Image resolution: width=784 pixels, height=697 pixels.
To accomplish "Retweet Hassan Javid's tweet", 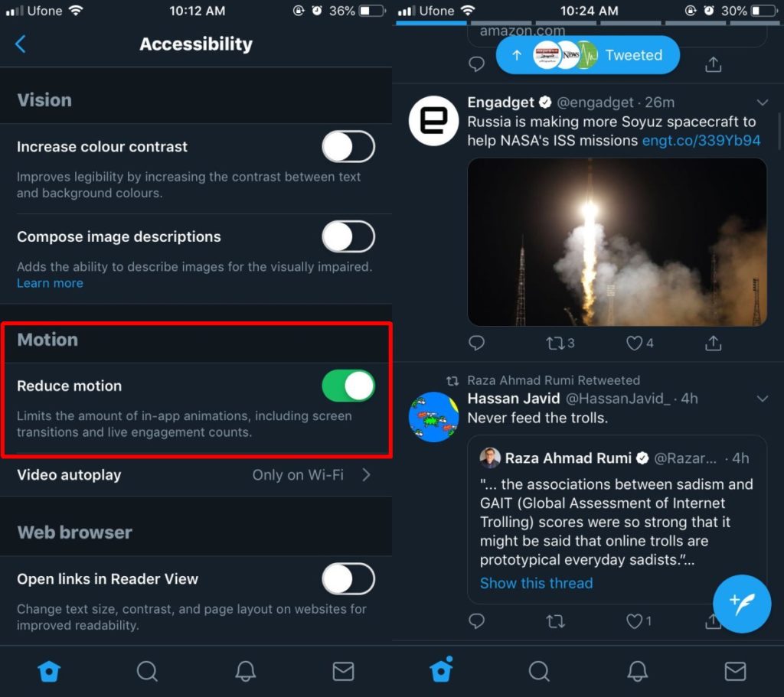I will (x=556, y=621).
